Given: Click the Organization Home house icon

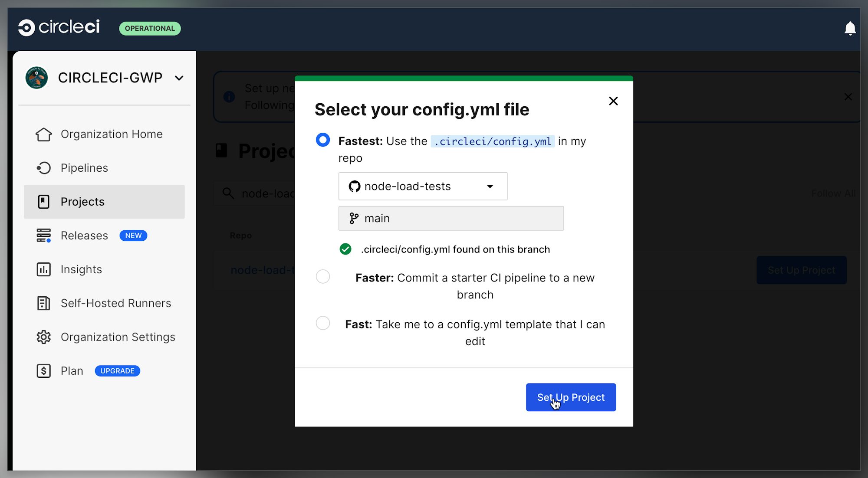Looking at the screenshot, I should (43, 134).
